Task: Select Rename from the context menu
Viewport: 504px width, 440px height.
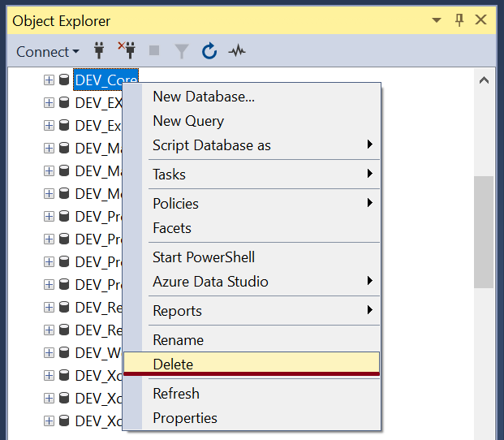Action: (178, 340)
